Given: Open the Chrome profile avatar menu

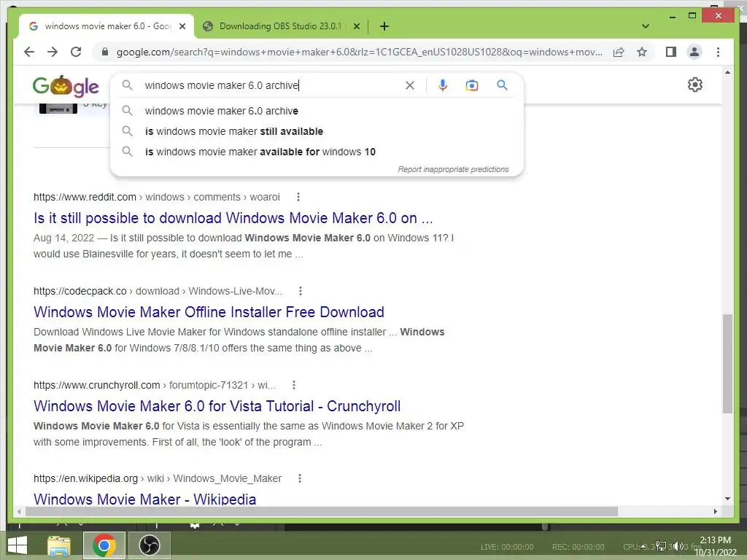Looking at the screenshot, I should point(694,52).
